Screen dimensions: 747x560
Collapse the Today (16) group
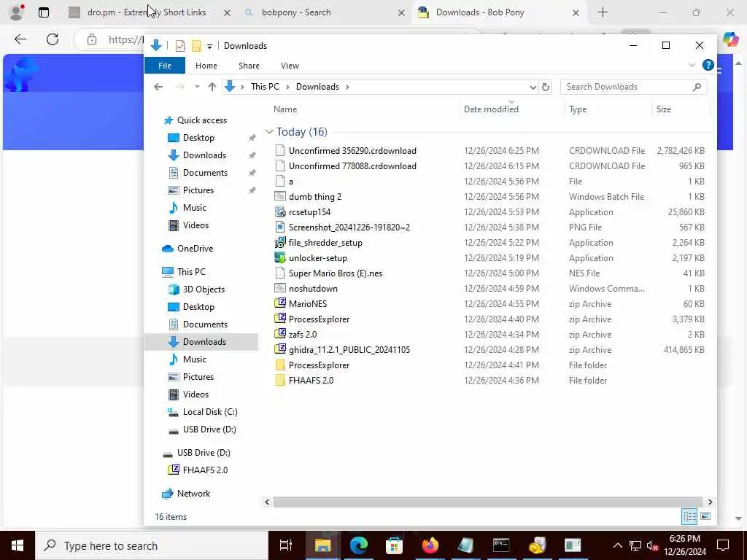pyautogui.click(x=269, y=132)
